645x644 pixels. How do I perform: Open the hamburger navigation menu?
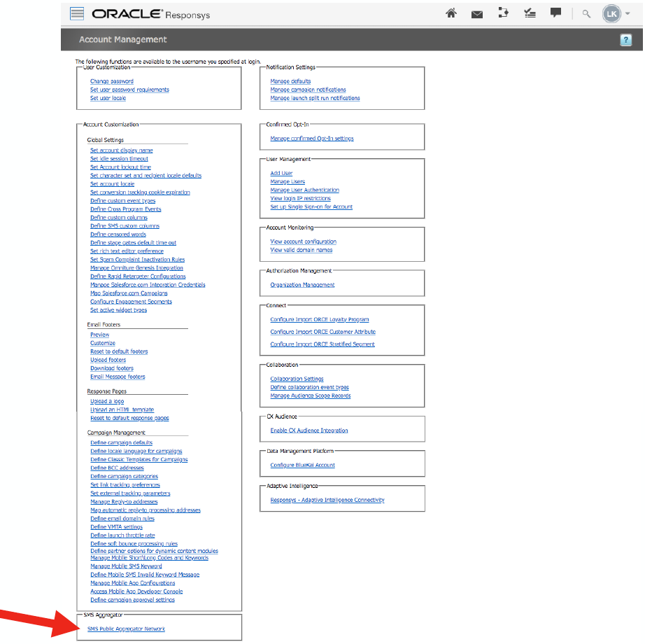(x=78, y=14)
